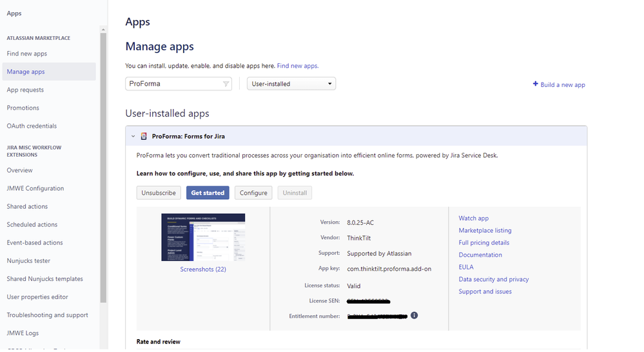
Task: Open JMWE Overview sidebar item
Action: [x=19, y=170]
